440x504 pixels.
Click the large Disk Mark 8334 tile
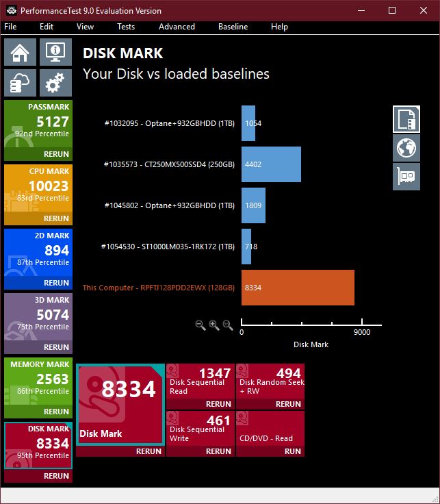pyautogui.click(x=120, y=404)
